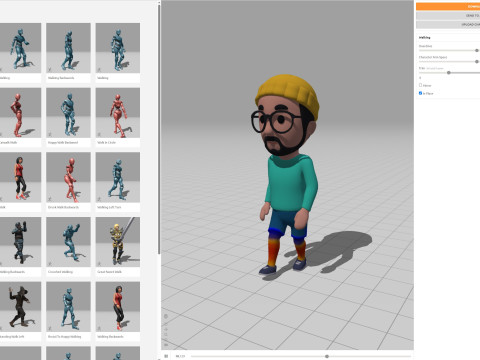Screen dimensions: 480x360
Task: Select the Crouched Walking animation thumbnail
Action: 68,242
